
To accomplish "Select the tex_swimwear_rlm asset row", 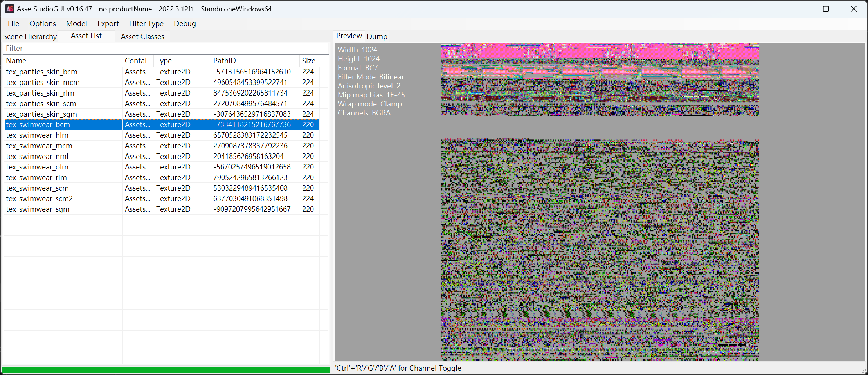I will pyautogui.click(x=162, y=177).
